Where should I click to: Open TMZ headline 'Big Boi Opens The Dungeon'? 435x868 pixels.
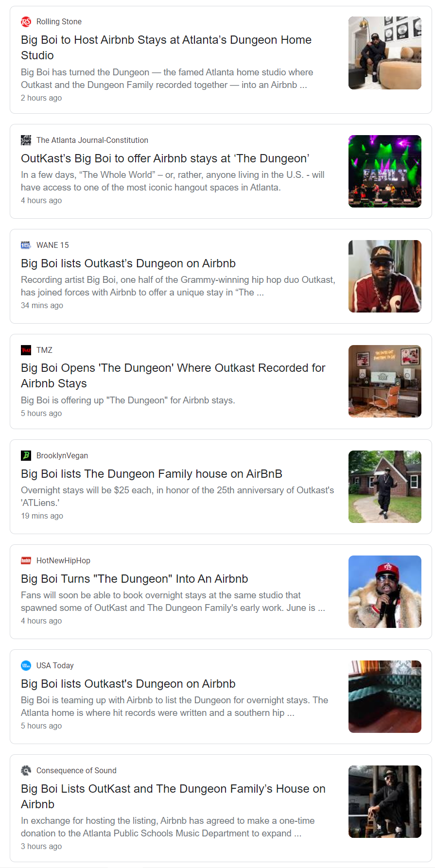[173, 376]
